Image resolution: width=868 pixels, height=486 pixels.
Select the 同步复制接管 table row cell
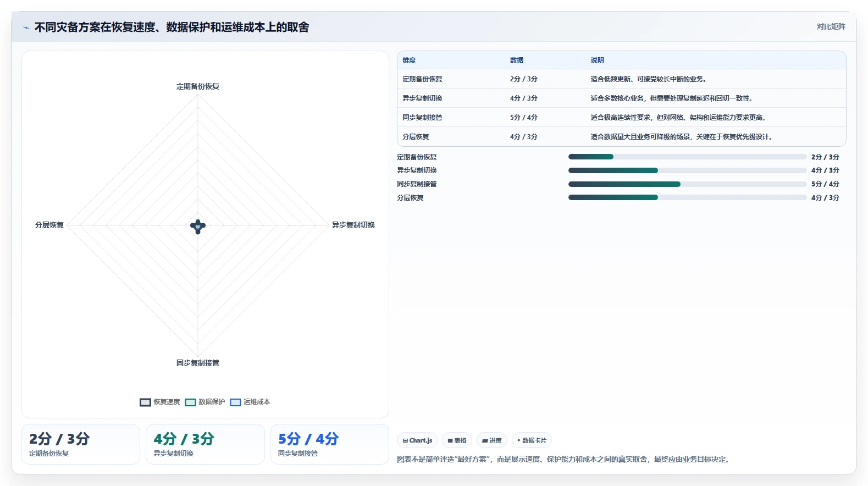coord(422,118)
